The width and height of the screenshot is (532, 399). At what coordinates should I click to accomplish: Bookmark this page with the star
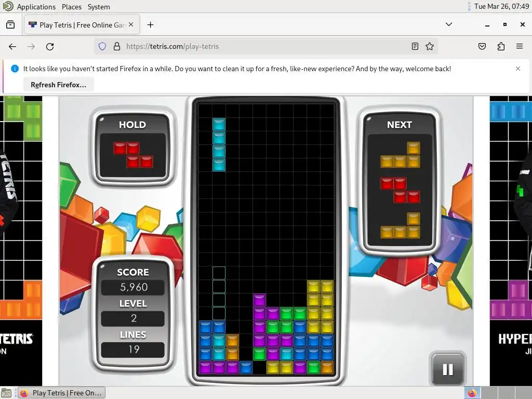[430, 46]
